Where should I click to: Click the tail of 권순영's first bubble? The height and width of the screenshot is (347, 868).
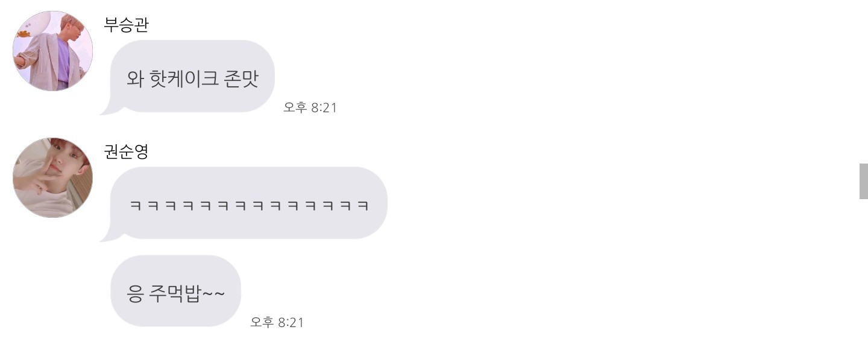(x=108, y=235)
